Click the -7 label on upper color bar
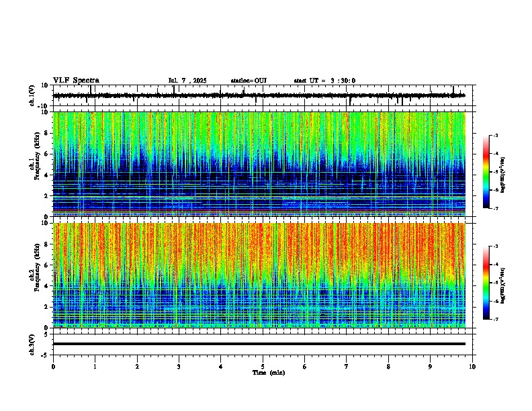 click(x=495, y=208)
